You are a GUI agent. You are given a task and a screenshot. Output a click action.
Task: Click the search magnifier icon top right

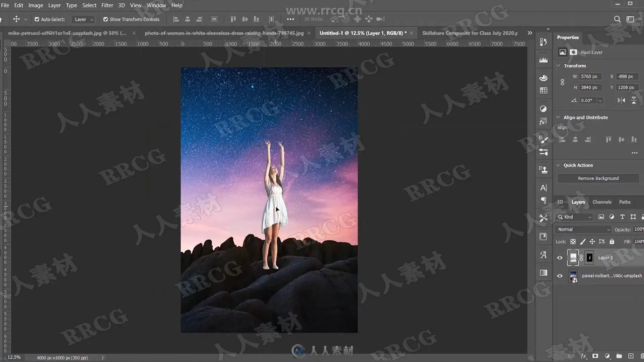point(617,19)
